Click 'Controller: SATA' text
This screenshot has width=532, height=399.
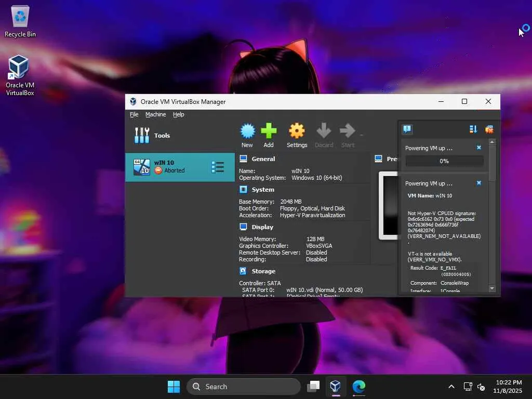pyautogui.click(x=260, y=283)
